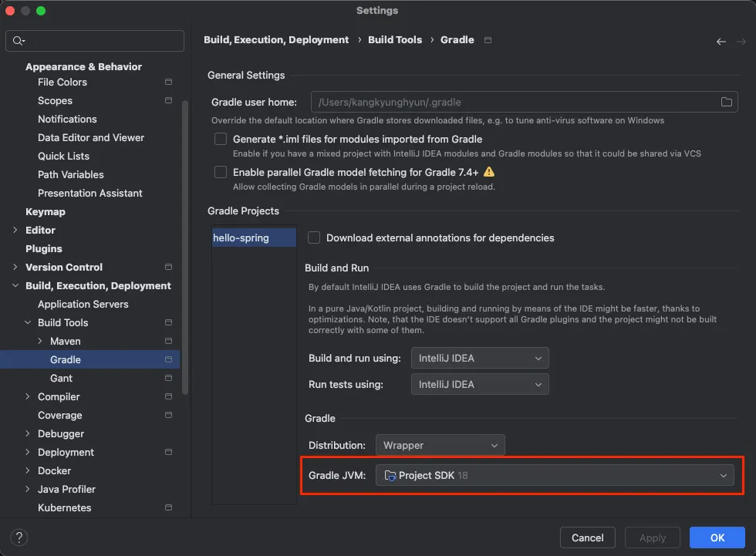Collapse Build, Execution, Deployment node
This screenshot has height=556, width=756.
pos(15,285)
